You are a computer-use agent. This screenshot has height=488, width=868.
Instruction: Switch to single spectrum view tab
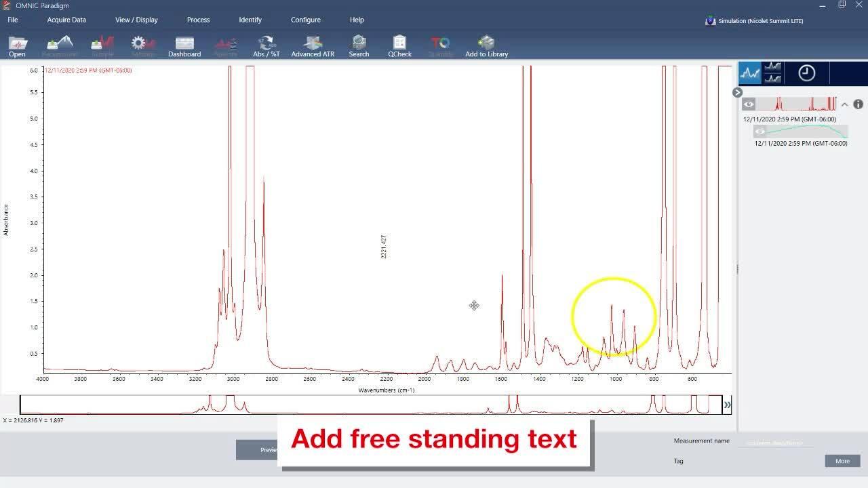tap(750, 73)
